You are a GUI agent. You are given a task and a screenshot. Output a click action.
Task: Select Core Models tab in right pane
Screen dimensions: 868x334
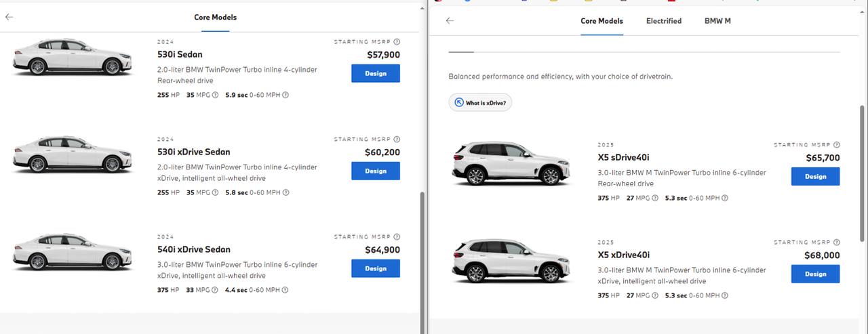tap(601, 21)
